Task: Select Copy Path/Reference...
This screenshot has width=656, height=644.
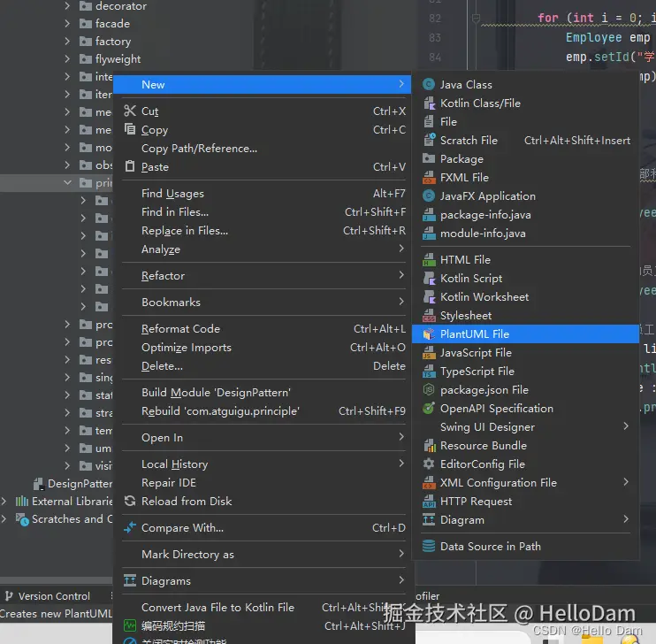Action: (264, 149)
